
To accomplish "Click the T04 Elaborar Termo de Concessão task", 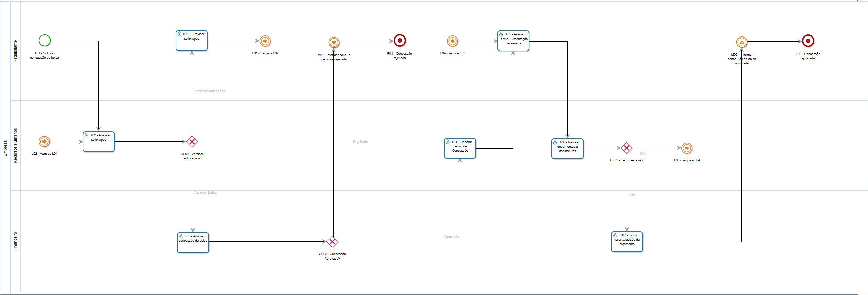I will pos(460,148).
